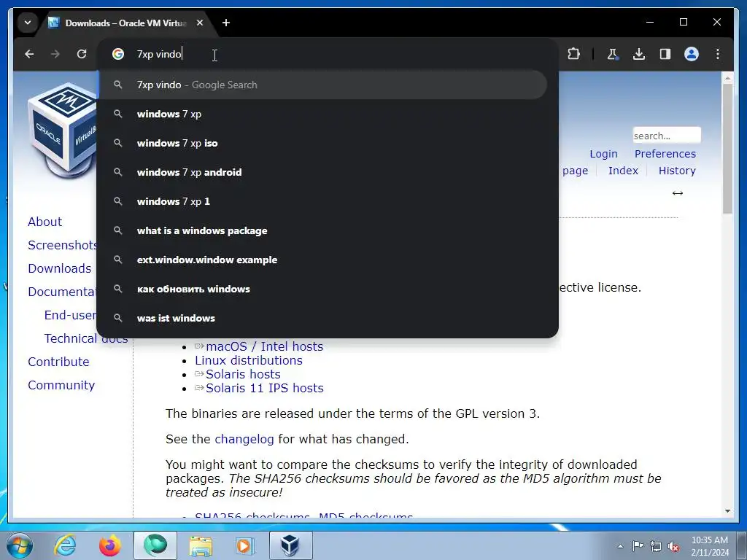Viewport: 747px width, 560px height.
Task: Open Windows Media Player from taskbar
Action: [246, 545]
